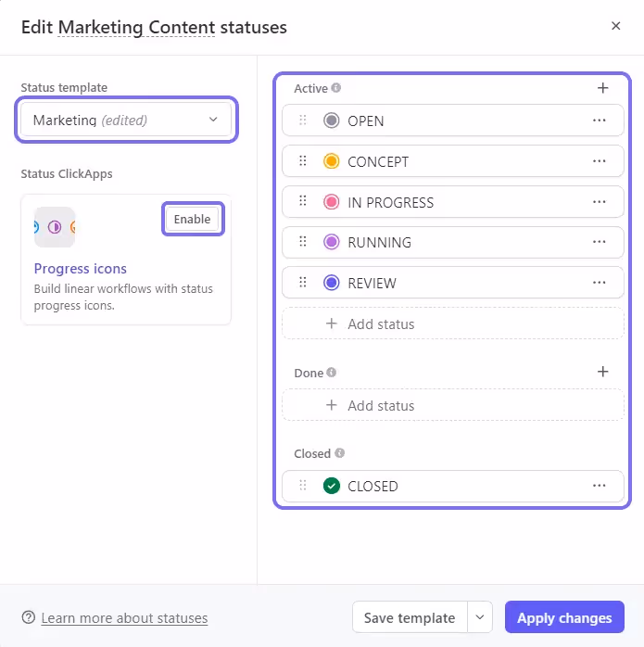Click the info icon beside Closed heading

pyautogui.click(x=340, y=453)
